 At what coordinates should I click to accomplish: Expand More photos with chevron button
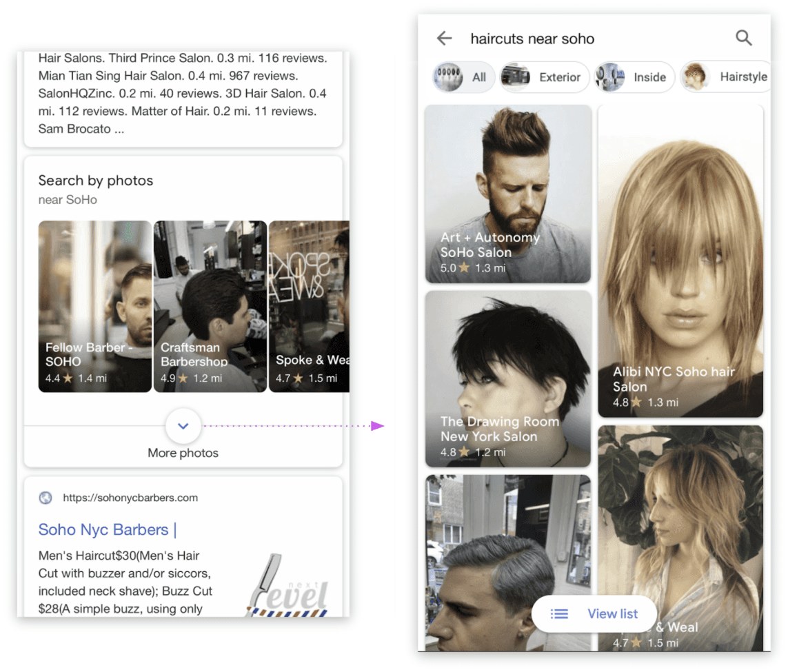pos(183,426)
